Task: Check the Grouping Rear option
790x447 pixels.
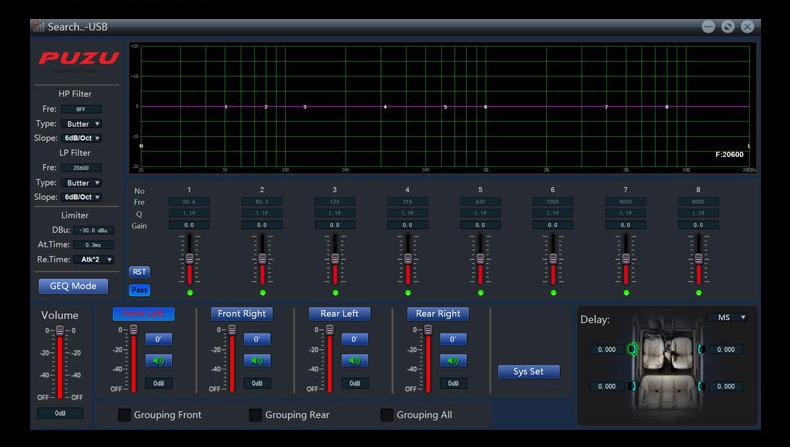Action: [256, 415]
